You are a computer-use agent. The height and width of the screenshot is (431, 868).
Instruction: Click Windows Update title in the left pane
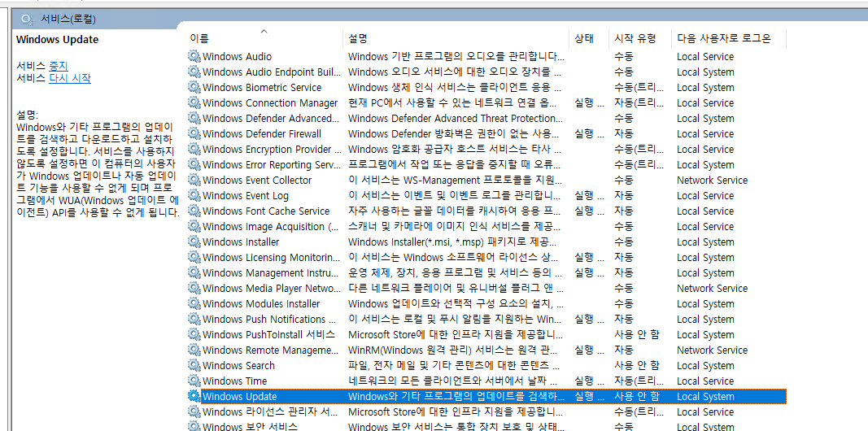tap(57, 40)
